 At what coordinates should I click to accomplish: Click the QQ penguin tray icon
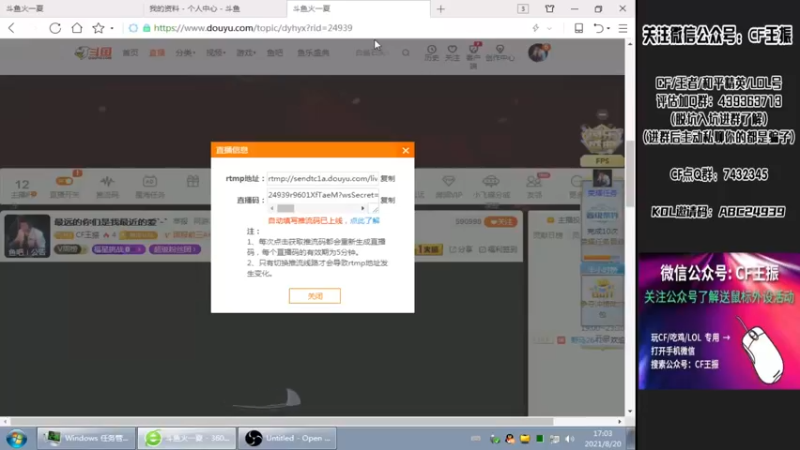510,439
